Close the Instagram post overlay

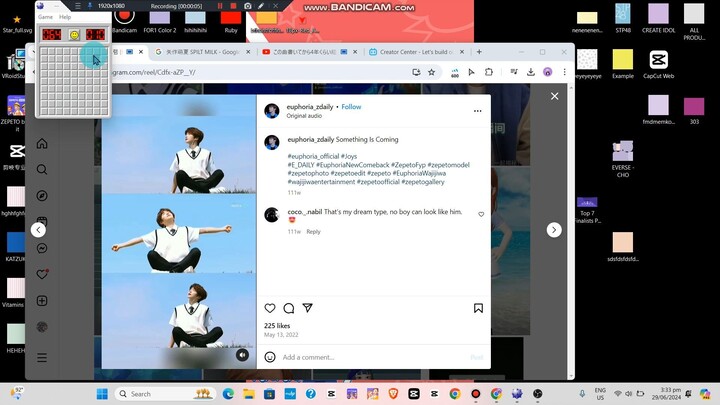click(555, 96)
